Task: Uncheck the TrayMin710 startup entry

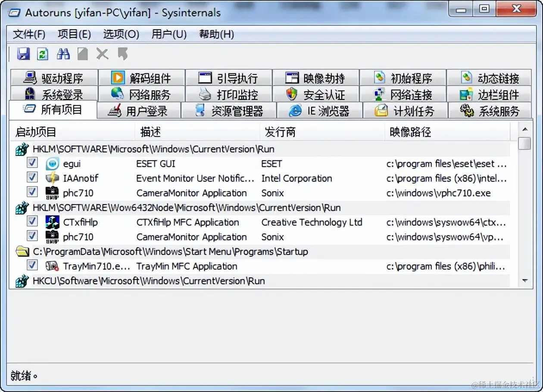Action: (32, 265)
